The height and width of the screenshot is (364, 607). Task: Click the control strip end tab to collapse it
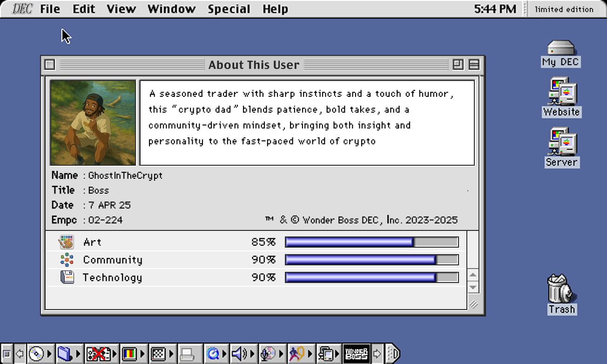tap(392, 354)
